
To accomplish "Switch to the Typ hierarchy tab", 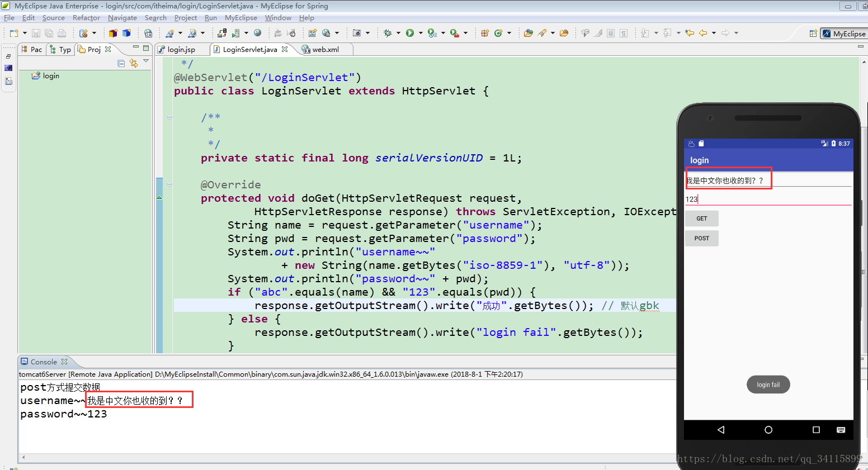I will click(60, 49).
